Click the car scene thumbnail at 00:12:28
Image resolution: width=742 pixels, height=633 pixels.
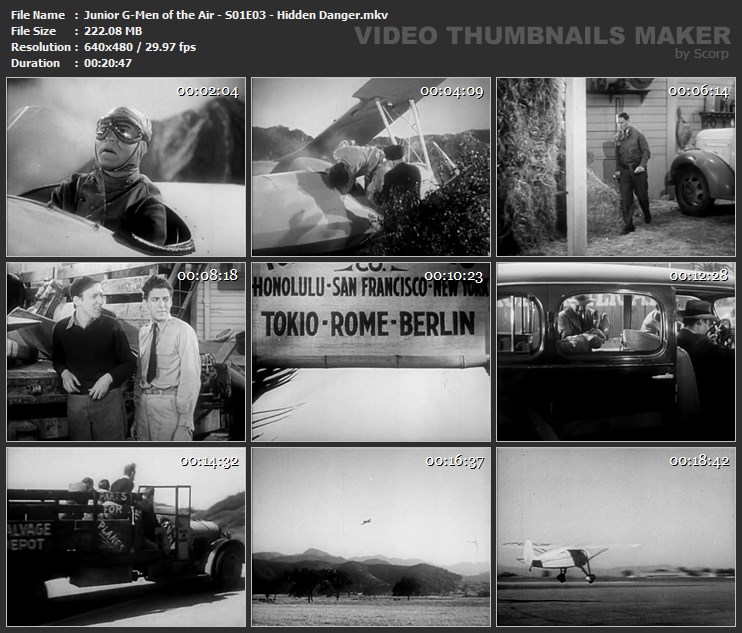point(616,352)
